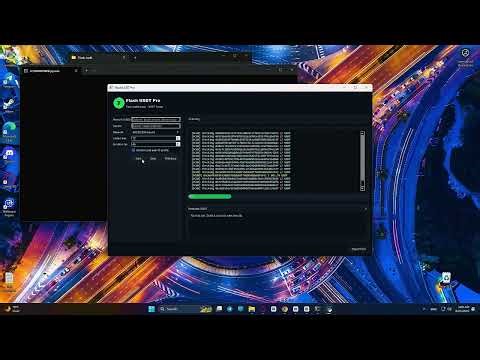
Task: Click the dropdown arrow of the Network combo box
Action: click(178, 132)
